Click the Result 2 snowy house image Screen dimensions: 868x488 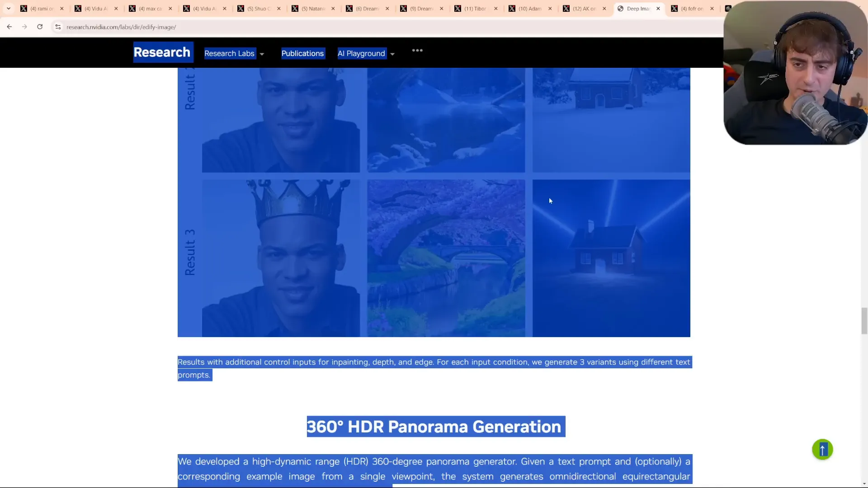[x=611, y=120]
